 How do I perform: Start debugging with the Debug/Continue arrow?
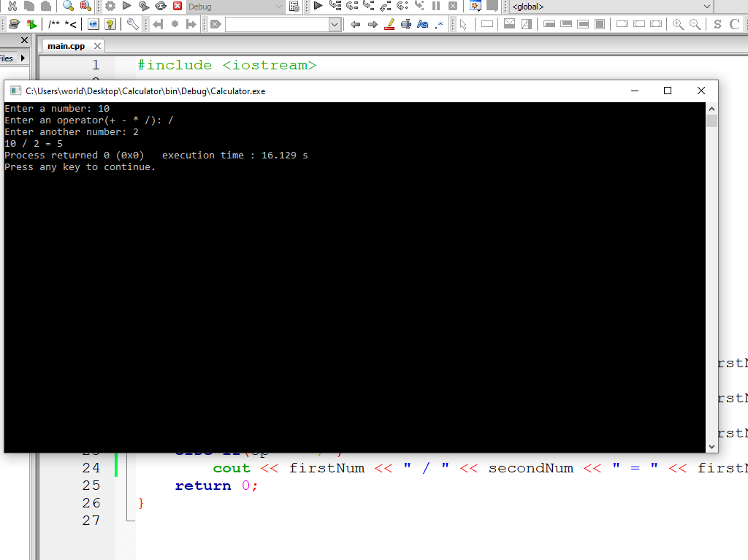[318, 6]
